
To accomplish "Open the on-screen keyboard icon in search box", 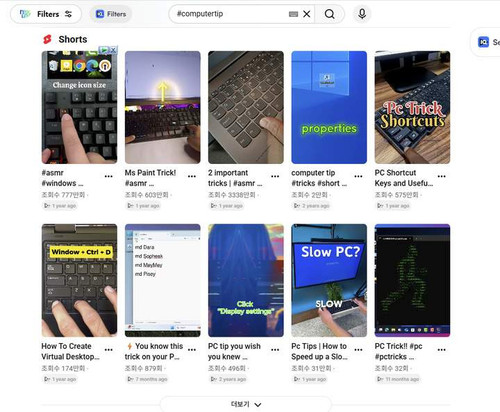I will tap(293, 14).
